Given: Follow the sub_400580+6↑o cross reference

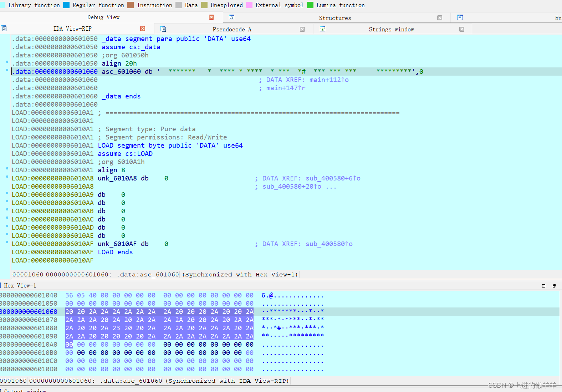Looking at the screenshot, I should pyautogui.click(x=333, y=178).
